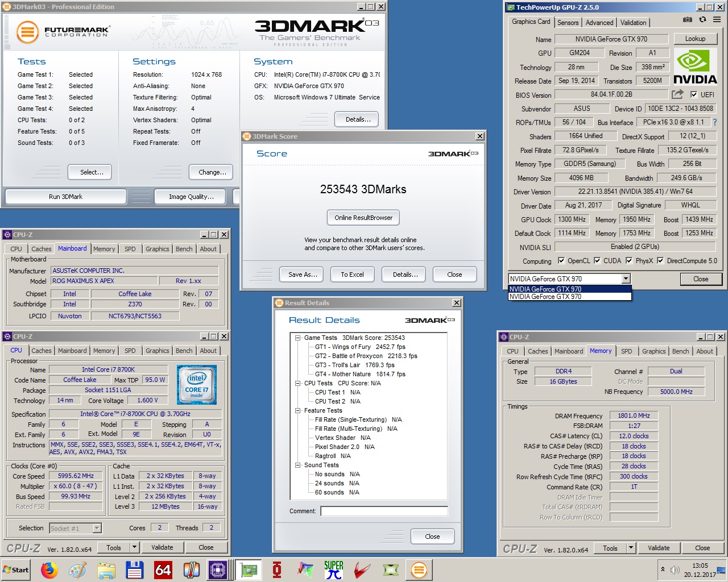This screenshot has height=582, width=728.
Task: Collapse the CPU Tests tree node
Action: point(297,383)
